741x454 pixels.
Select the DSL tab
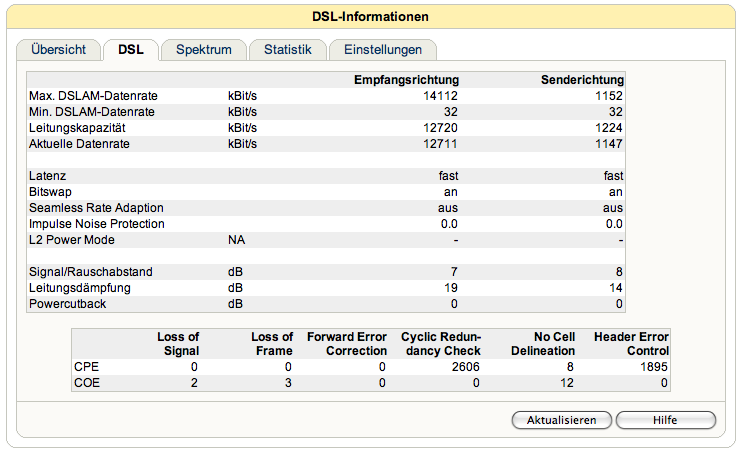point(131,50)
